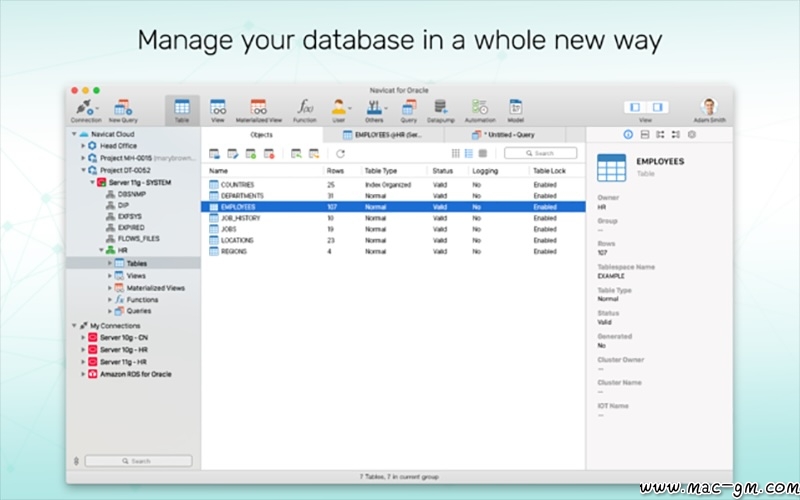Open the DDL panel icon
The image size is (800, 500).
pos(644,135)
